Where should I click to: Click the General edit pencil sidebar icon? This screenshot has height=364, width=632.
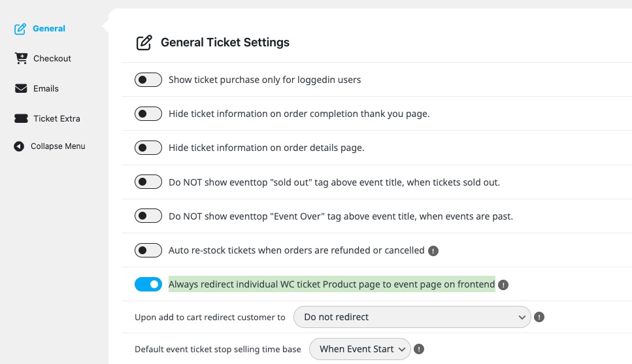click(x=20, y=29)
